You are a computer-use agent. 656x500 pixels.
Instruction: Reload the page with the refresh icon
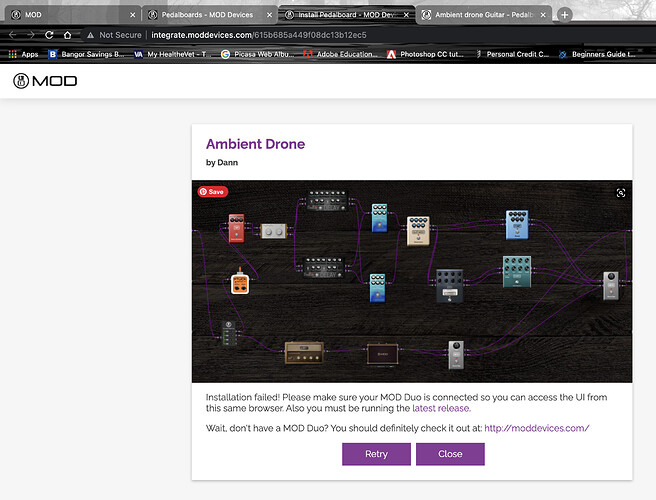(x=49, y=35)
